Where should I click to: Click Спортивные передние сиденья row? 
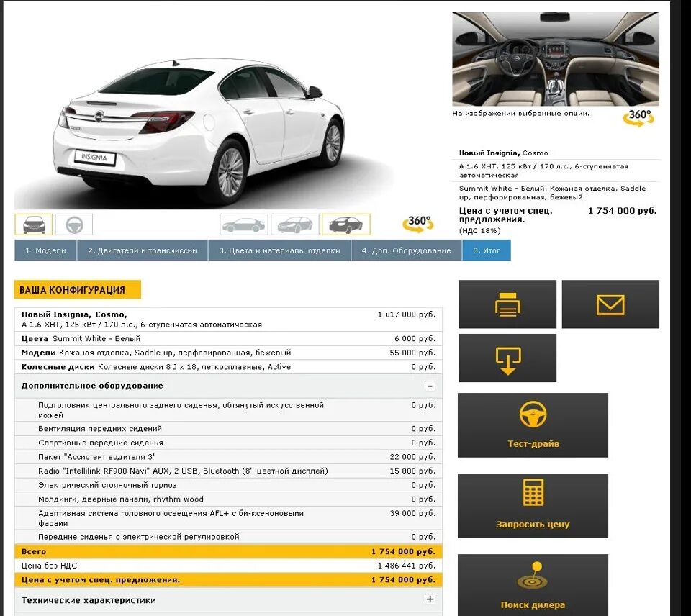point(228,443)
